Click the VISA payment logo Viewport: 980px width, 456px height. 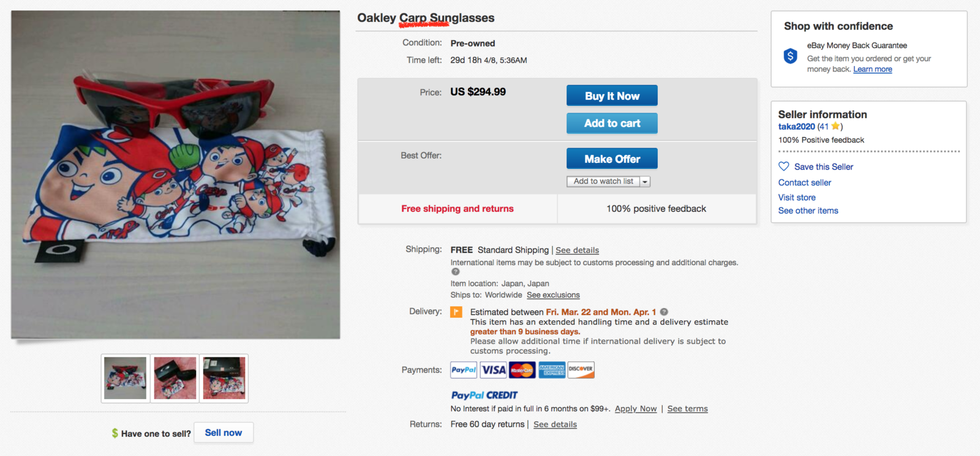click(x=493, y=370)
